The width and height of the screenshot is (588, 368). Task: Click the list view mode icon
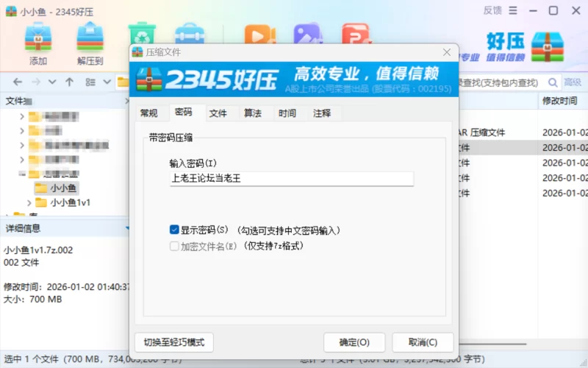coord(90,82)
